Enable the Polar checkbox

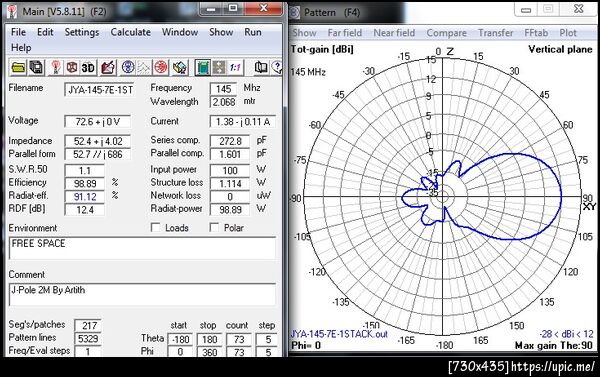pos(214,227)
